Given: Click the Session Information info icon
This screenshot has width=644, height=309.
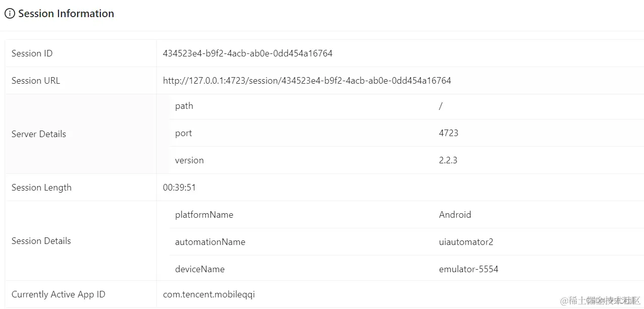Looking at the screenshot, I should [10, 14].
